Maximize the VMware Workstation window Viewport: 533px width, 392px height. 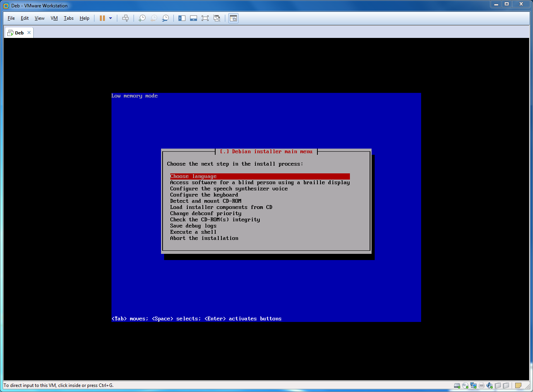pos(507,4)
